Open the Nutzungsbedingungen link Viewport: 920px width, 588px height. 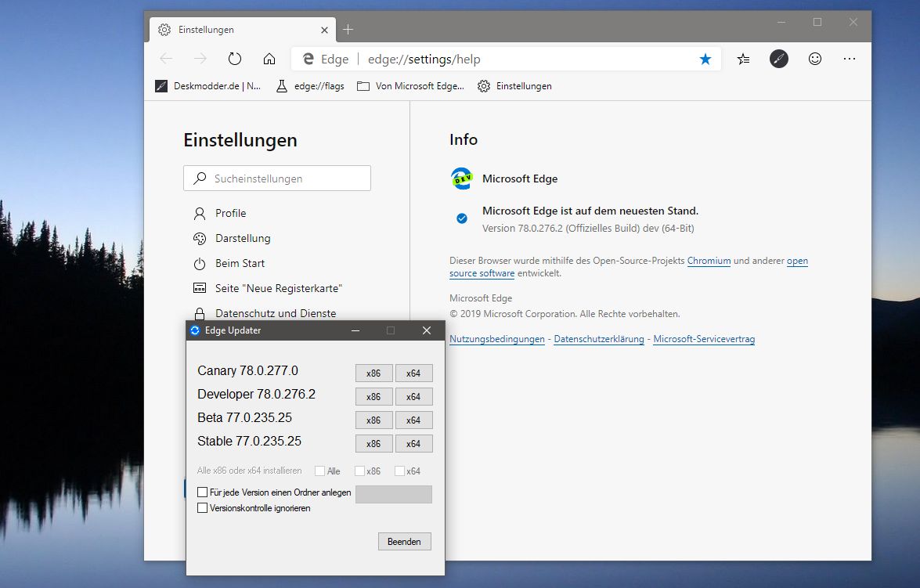(497, 339)
